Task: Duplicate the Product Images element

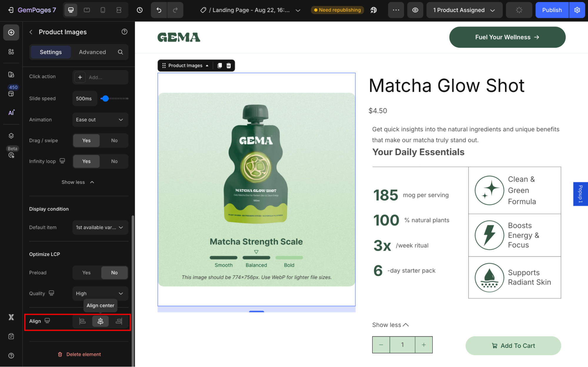Action: (219, 65)
